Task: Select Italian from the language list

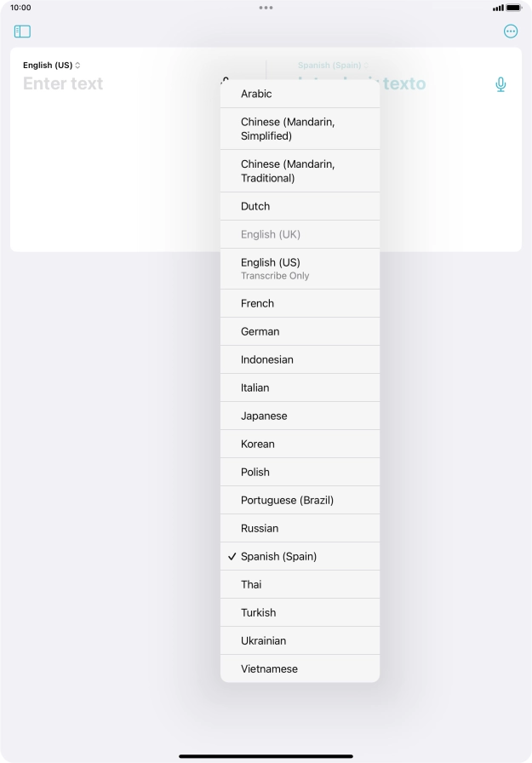Action: click(x=300, y=387)
